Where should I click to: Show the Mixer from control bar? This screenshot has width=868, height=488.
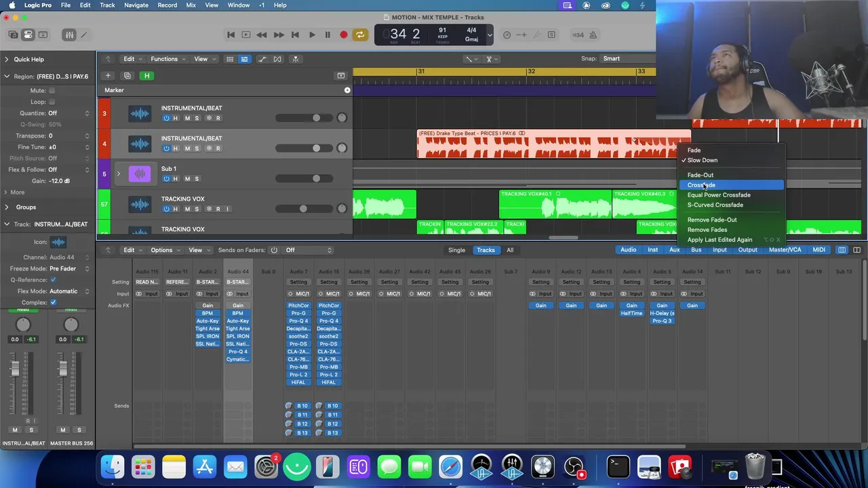(x=69, y=35)
